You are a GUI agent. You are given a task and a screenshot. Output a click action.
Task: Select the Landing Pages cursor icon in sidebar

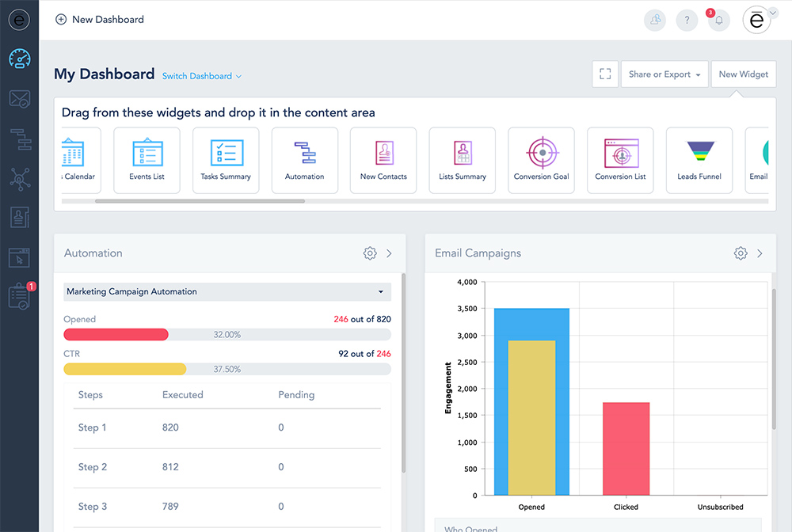click(x=19, y=256)
